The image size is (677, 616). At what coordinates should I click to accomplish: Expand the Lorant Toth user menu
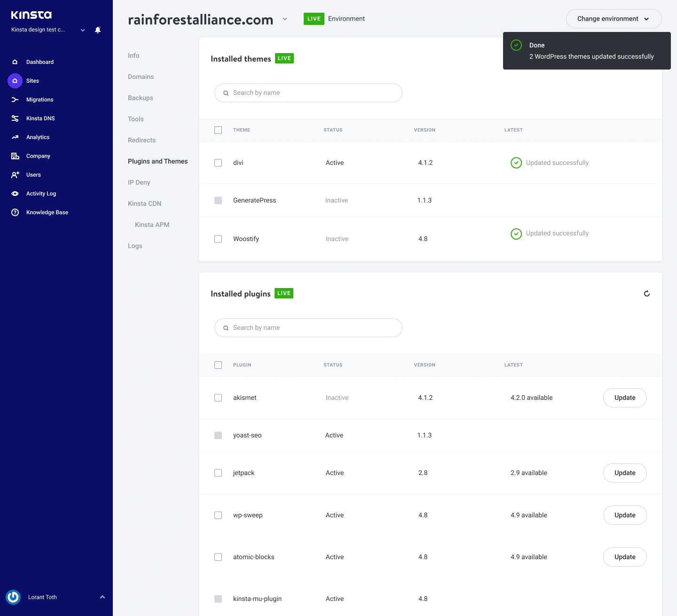(102, 597)
